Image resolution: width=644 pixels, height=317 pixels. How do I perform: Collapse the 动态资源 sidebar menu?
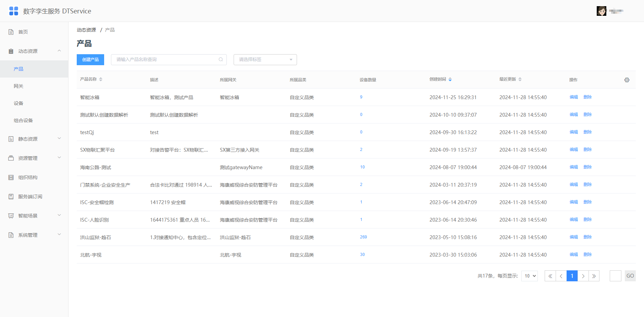pyautogui.click(x=34, y=51)
